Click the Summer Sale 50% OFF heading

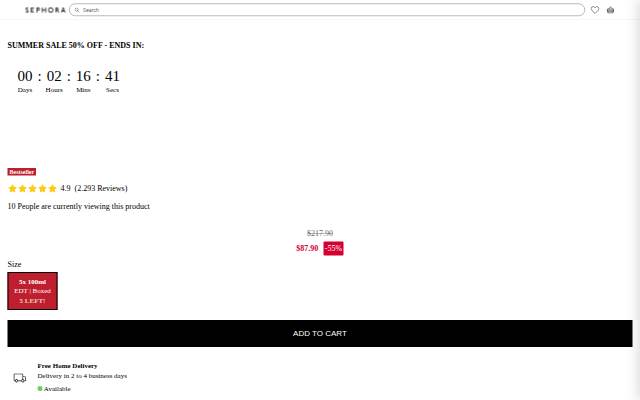(x=76, y=45)
